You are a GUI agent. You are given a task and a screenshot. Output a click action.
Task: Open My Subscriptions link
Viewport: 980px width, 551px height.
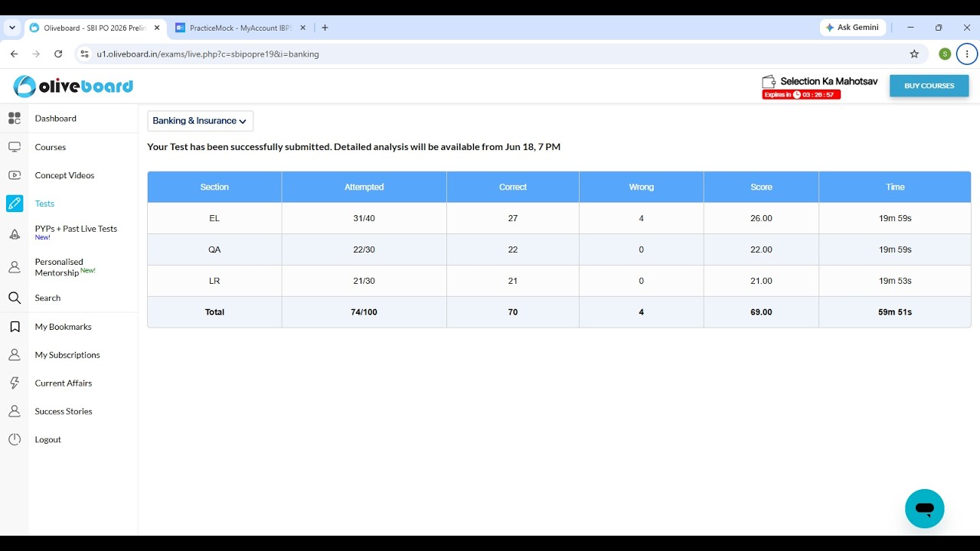tap(67, 355)
